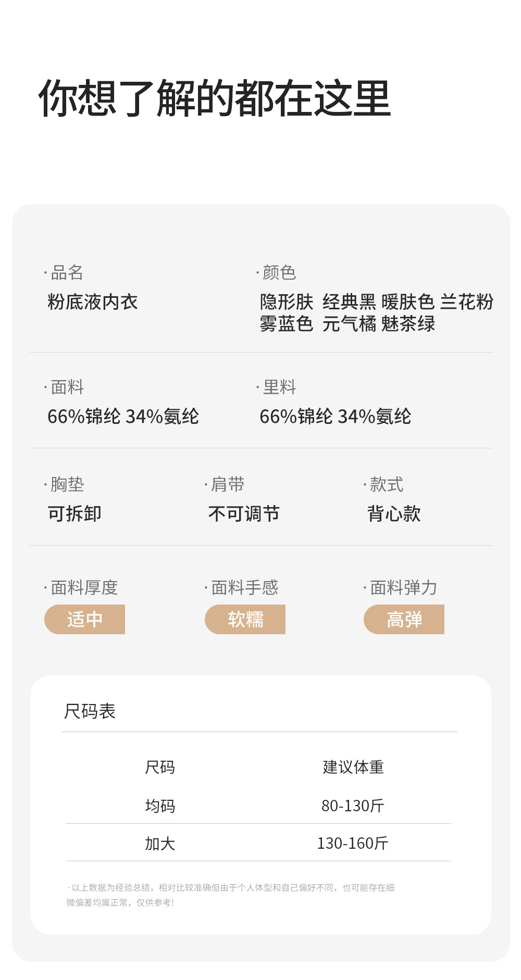521x980 pixels.
Task: Click the 背心款 style value
Action: click(394, 514)
